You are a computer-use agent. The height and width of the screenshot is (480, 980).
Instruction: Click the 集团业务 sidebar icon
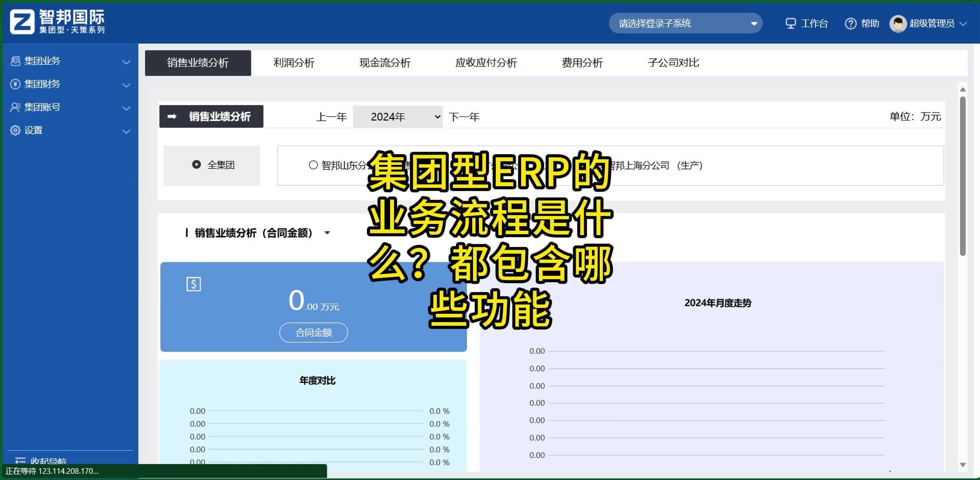16,61
